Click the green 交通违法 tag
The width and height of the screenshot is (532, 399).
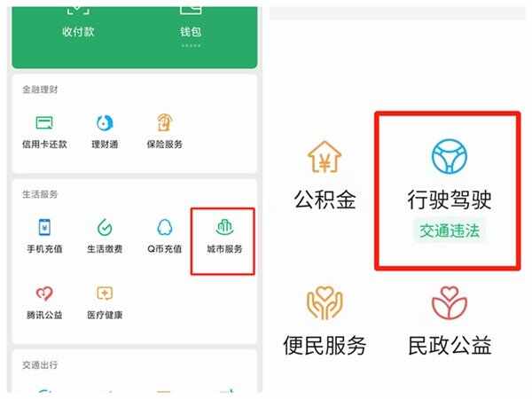[450, 231]
